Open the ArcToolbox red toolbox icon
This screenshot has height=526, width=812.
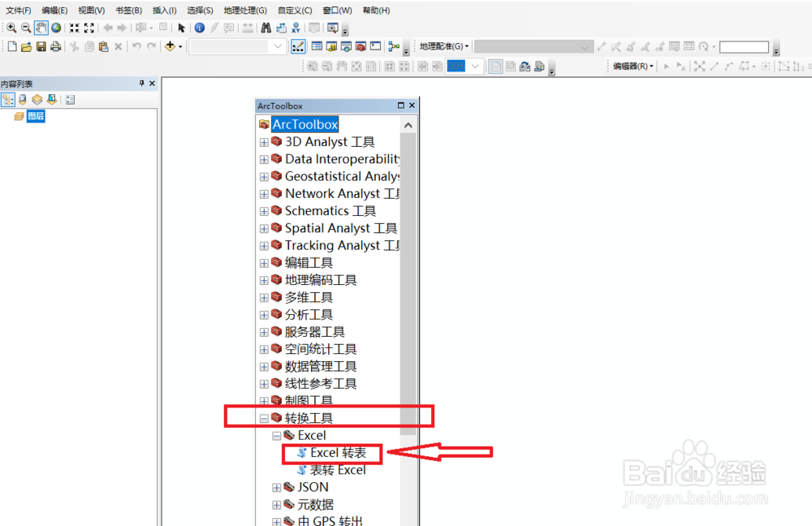point(361,46)
